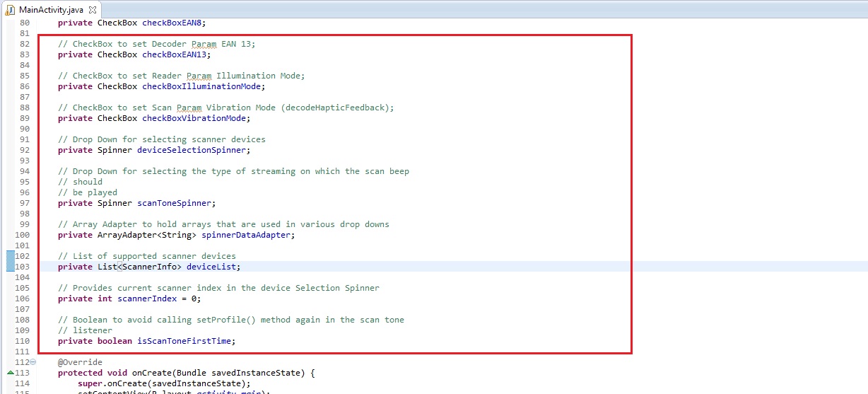This screenshot has width=868, height=394.
Task: Click the @Override annotation
Action: point(80,362)
